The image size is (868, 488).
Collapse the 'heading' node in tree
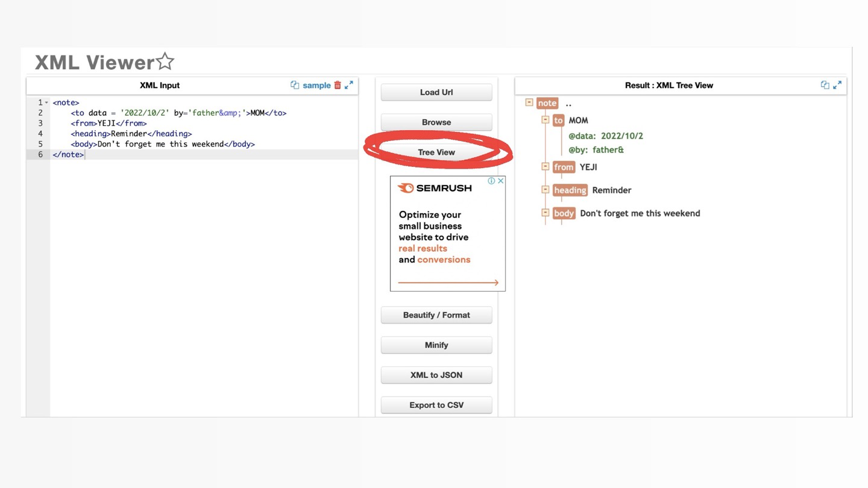coord(546,189)
